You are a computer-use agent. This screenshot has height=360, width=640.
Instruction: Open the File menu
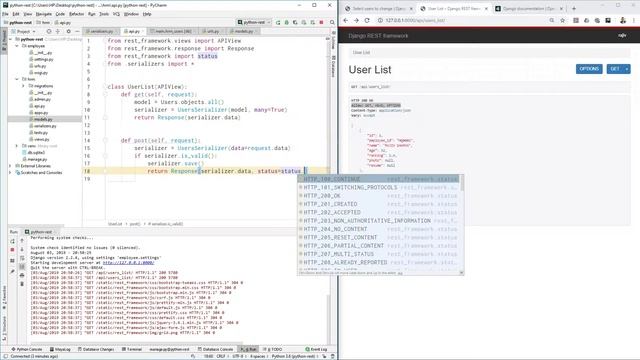click(x=5, y=14)
